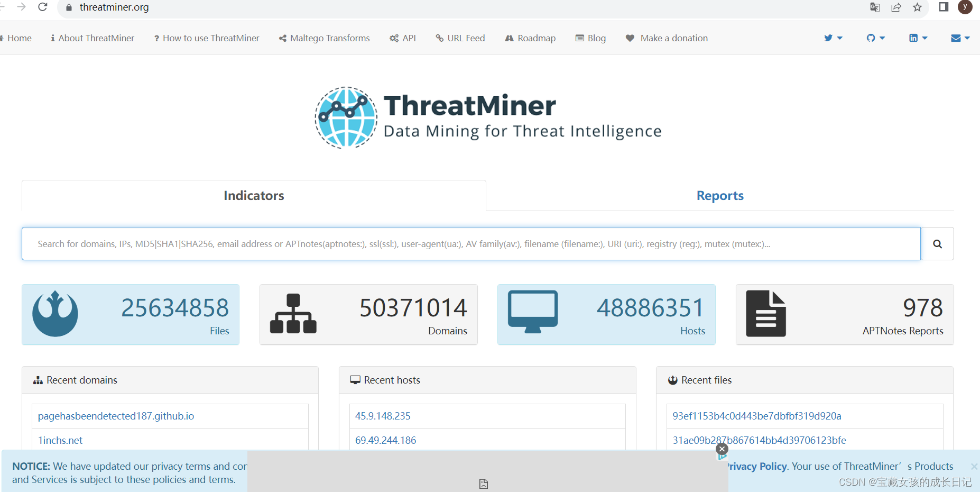The width and height of the screenshot is (980, 492).
Task: Click the padlock site info icon
Action: pos(69,7)
